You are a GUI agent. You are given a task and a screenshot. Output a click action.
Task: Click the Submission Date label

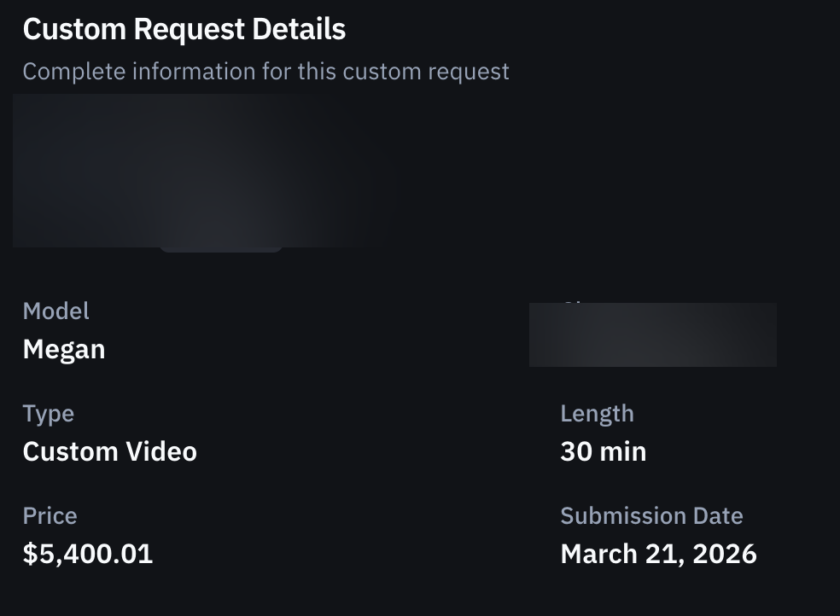coord(651,515)
